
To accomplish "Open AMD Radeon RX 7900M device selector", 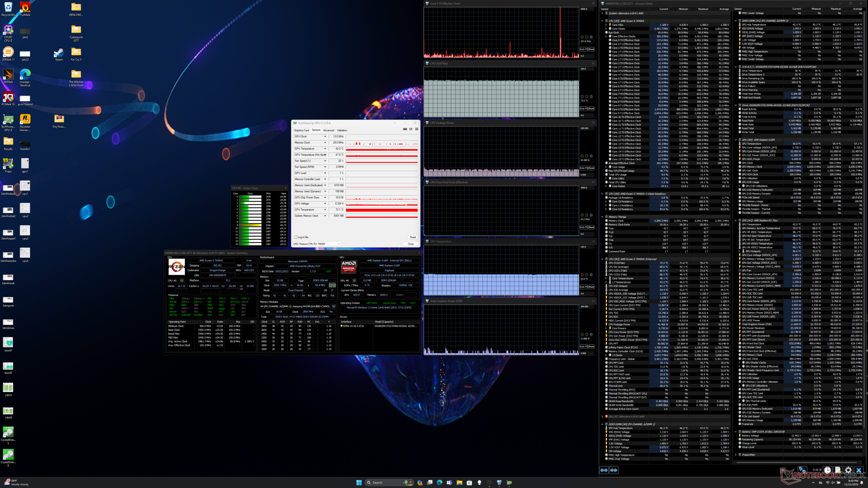I will click(316, 244).
